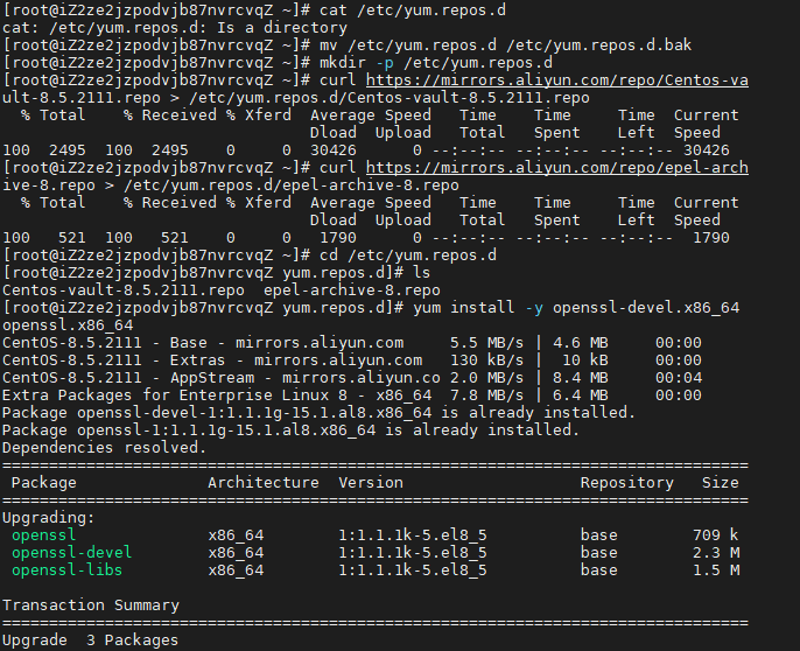Image resolution: width=800 pixels, height=651 pixels.
Task: Click the '521' total bytes of second curl
Action: 72,238
